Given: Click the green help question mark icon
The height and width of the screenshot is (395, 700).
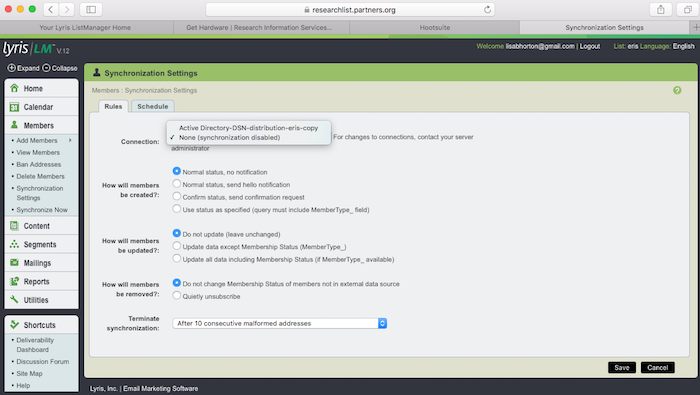Looking at the screenshot, I should [677, 90].
